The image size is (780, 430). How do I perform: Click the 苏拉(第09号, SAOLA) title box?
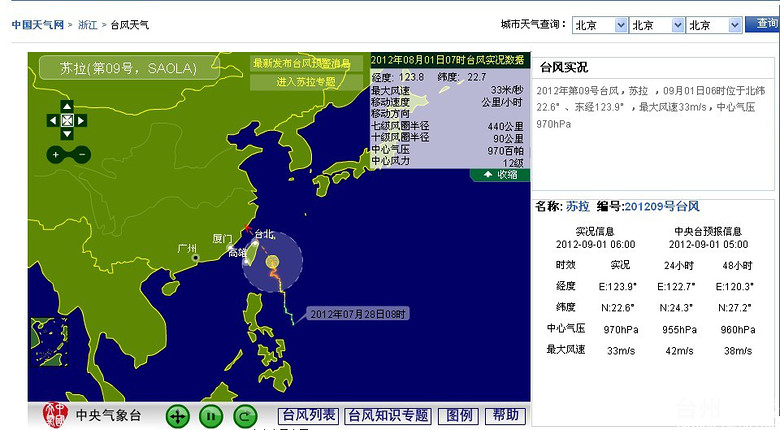129,68
